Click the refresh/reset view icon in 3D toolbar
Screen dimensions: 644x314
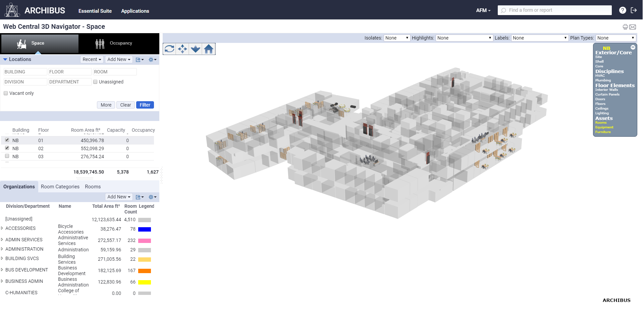pos(169,49)
